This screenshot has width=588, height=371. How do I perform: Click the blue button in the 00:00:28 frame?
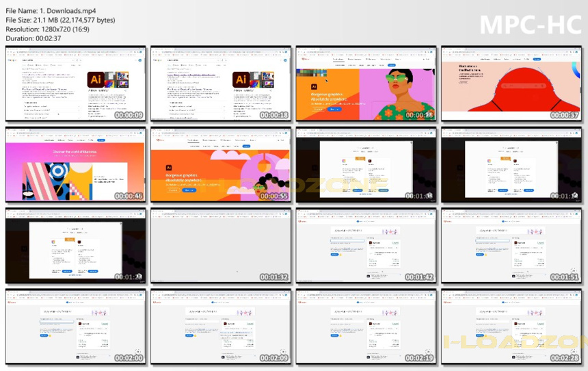click(x=334, y=109)
